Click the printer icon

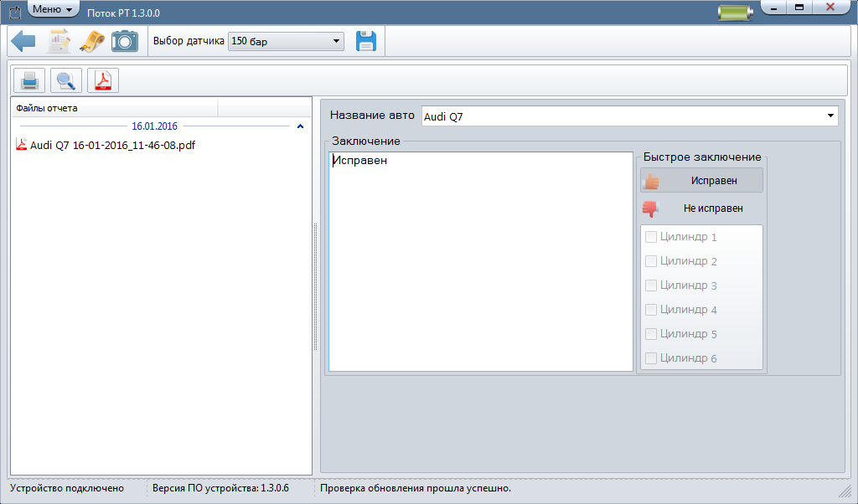(29, 80)
